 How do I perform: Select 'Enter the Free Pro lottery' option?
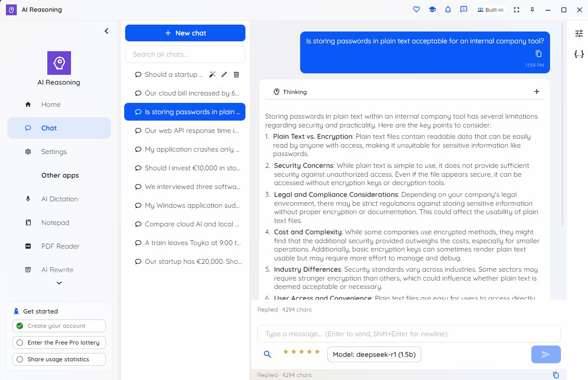[x=59, y=343]
